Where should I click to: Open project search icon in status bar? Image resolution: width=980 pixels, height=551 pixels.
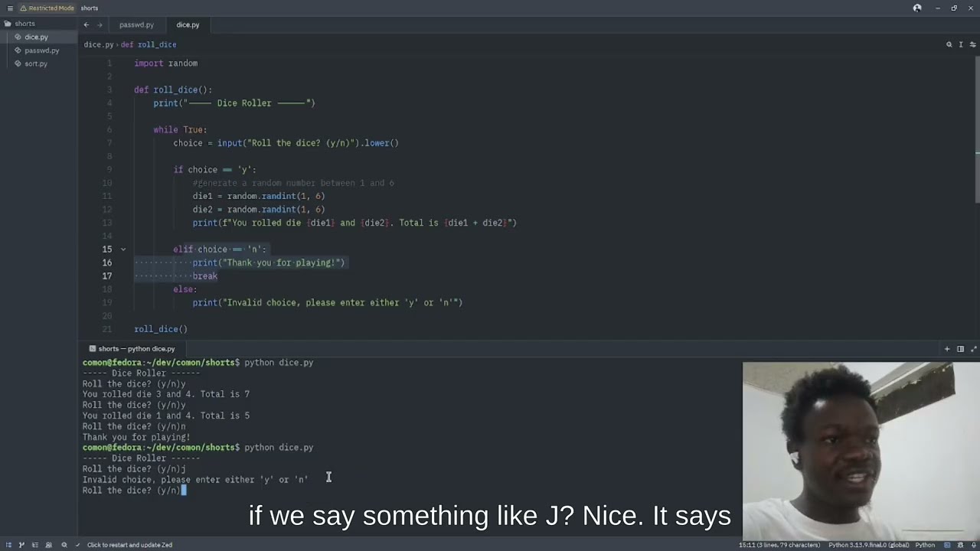64,545
